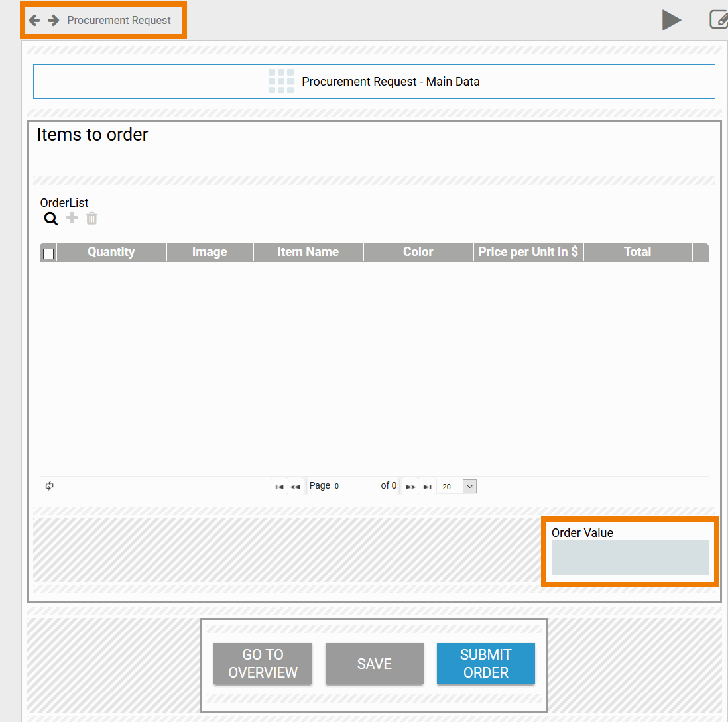Click the OrderList search magnifier icon
This screenshot has width=728, height=722.
click(51, 219)
